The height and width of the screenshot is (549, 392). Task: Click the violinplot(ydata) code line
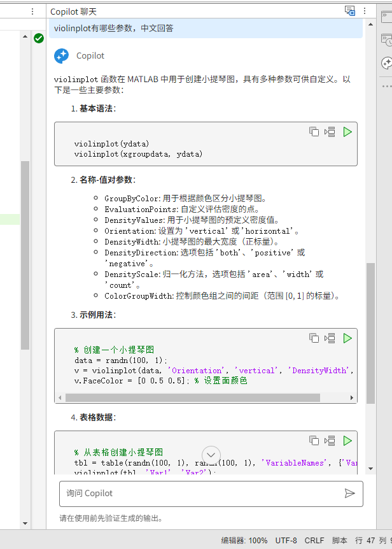[111, 143]
